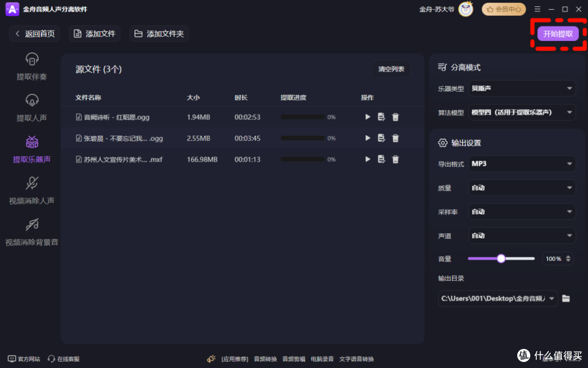Open the 电脑录音 recommended app
The height and width of the screenshot is (368, 588).
pos(322,359)
